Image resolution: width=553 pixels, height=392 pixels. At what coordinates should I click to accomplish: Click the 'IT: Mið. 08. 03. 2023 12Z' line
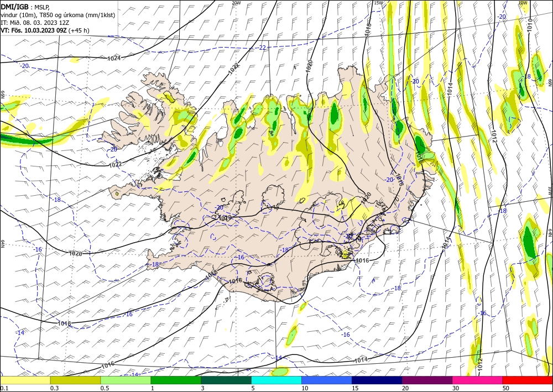(35, 22)
